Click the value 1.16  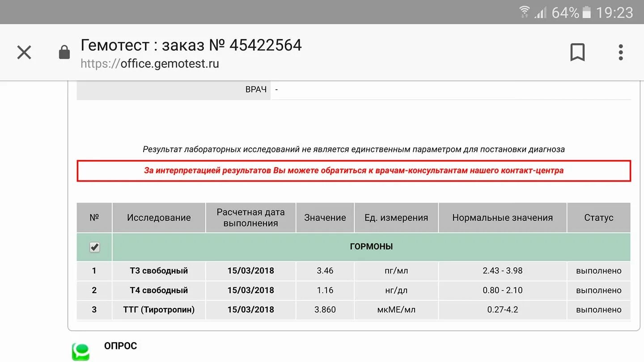(x=325, y=290)
